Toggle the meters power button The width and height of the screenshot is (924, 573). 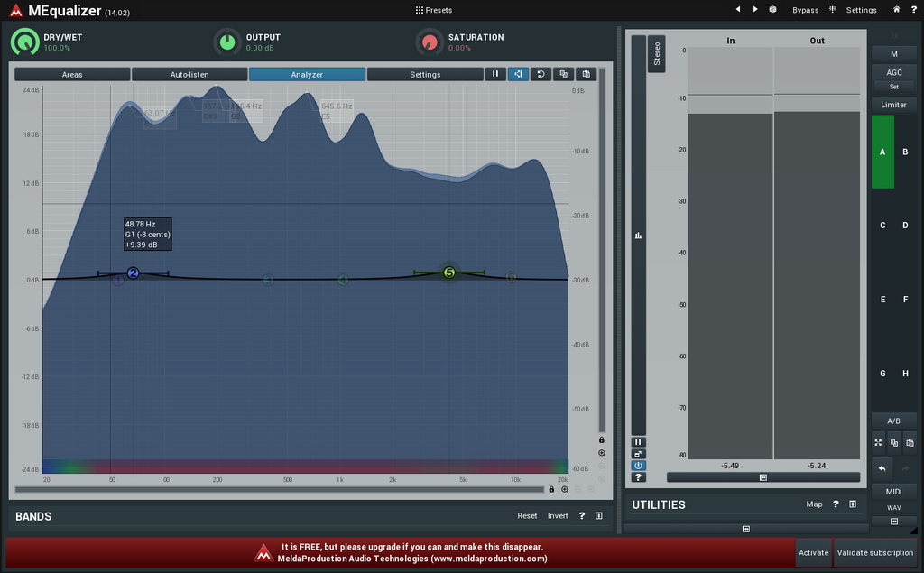click(x=638, y=466)
